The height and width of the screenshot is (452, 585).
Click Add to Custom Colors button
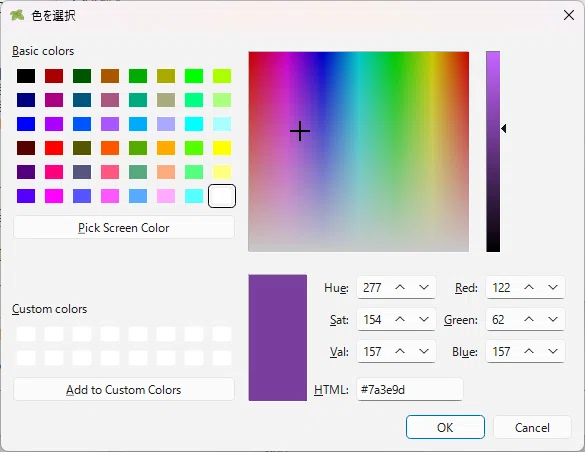pos(124,390)
